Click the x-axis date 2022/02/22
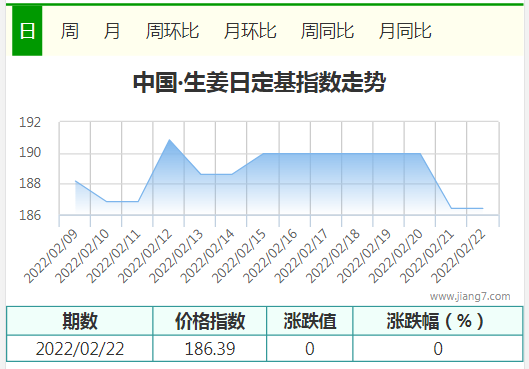 point(458,256)
